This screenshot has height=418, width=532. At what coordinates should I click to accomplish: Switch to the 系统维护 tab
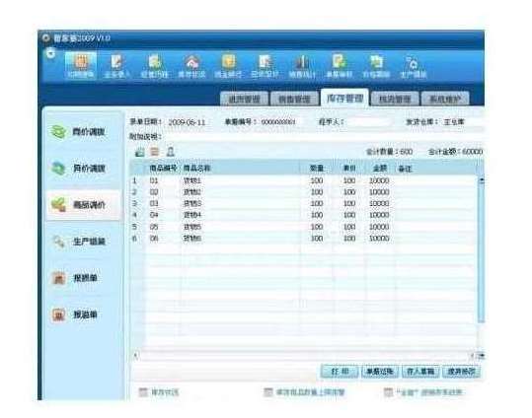click(x=445, y=99)
